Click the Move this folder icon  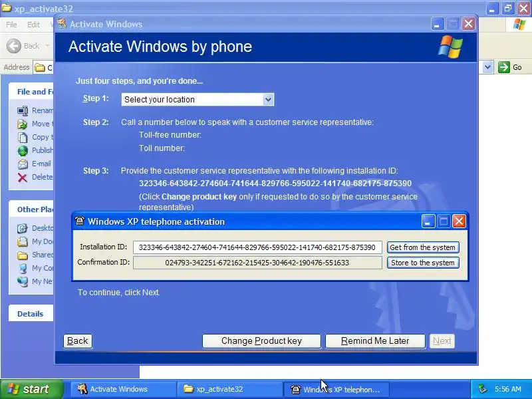pyautogui.click(x=23, y=124)
